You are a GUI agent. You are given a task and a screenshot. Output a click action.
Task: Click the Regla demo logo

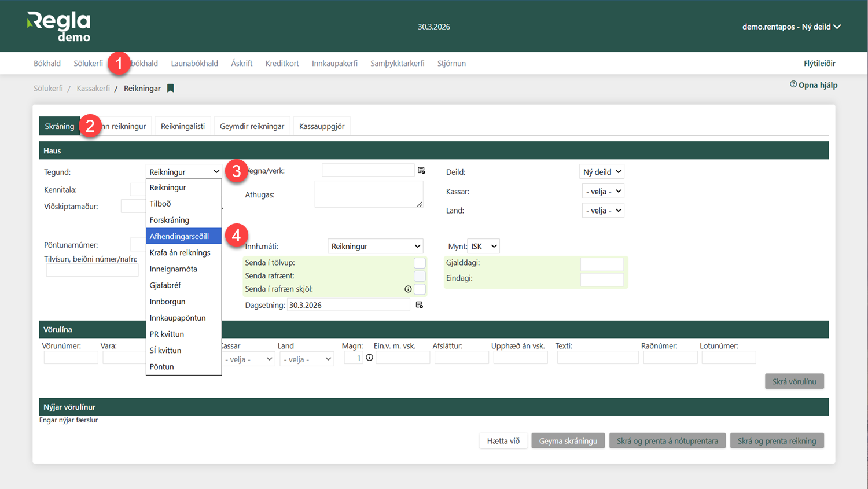tap(59, 27)
